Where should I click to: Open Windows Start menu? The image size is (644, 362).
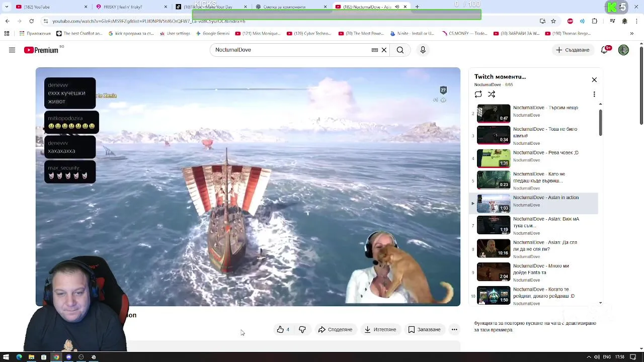click(6, 357)
